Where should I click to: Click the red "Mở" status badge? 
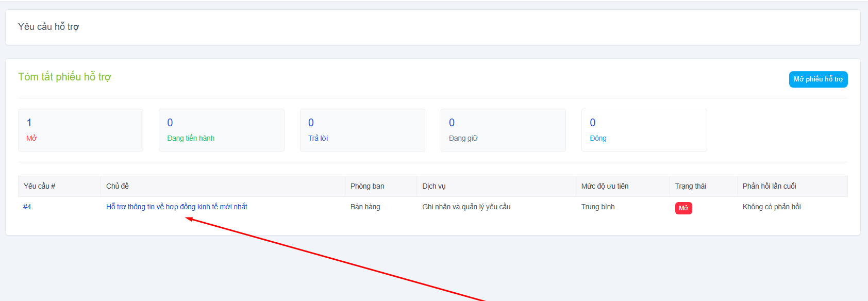(x=683, y=208)
